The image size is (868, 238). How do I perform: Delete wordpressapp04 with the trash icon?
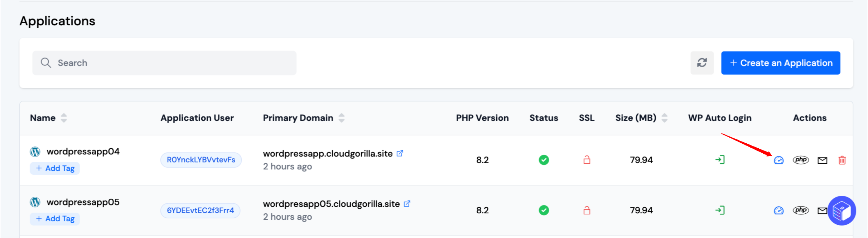click(x=842, y=160)
